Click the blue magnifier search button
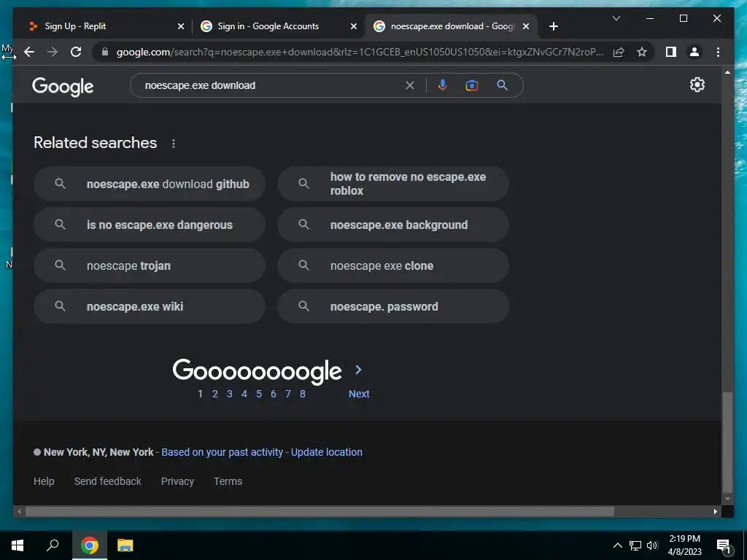Image resolution: width=747 pixels, height=560 pixels. 502,85
